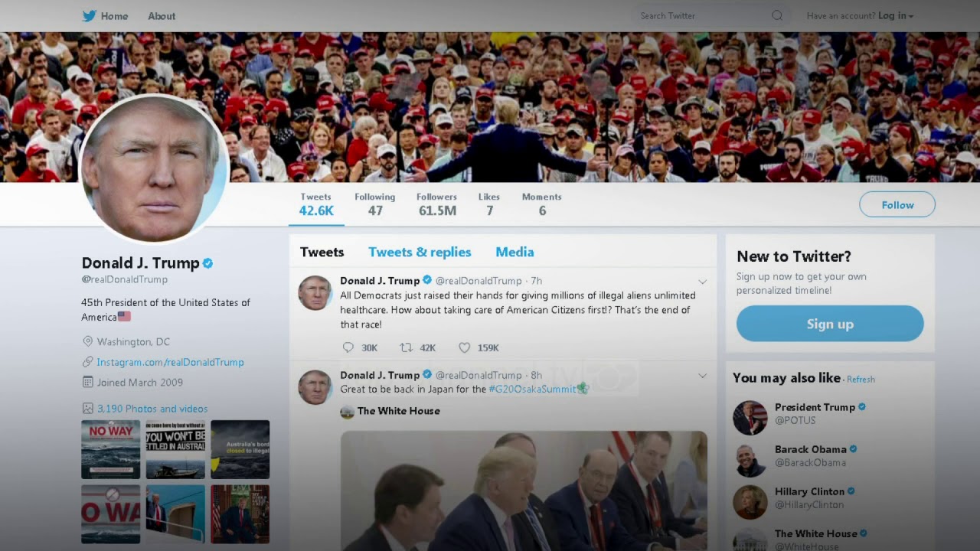Viewport: 980px width, 551px height.
Task: Click the search magnifier icon
Action: (x=777, y=15)
